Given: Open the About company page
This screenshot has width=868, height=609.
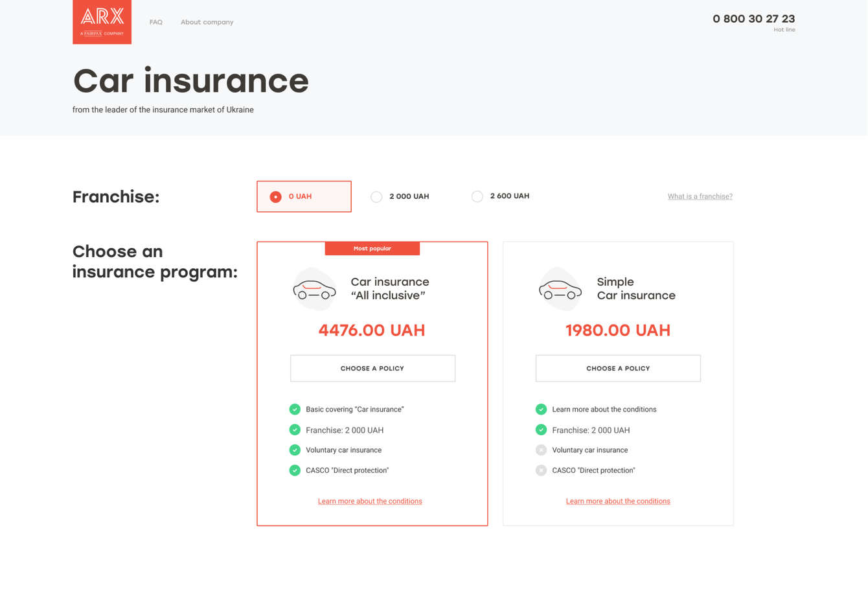Looking at the screenshot, I should pyautogui.click(x=207, y=22).
